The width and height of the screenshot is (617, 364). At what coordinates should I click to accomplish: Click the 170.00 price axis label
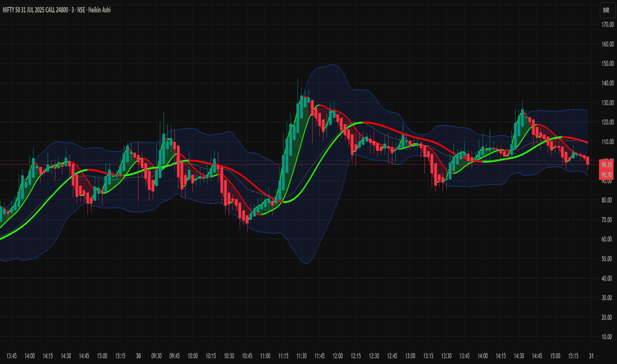pos(608,24)
